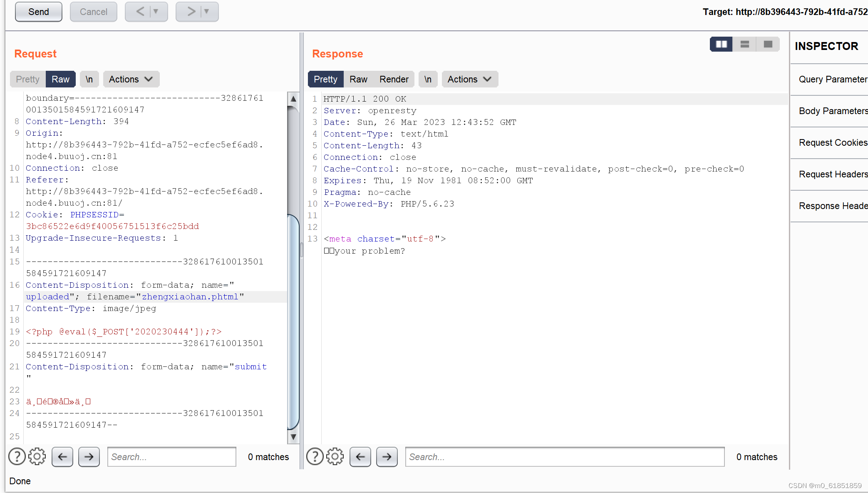Expand the history back arrow dropdown

pyautogui.click(x=156, y=12)
